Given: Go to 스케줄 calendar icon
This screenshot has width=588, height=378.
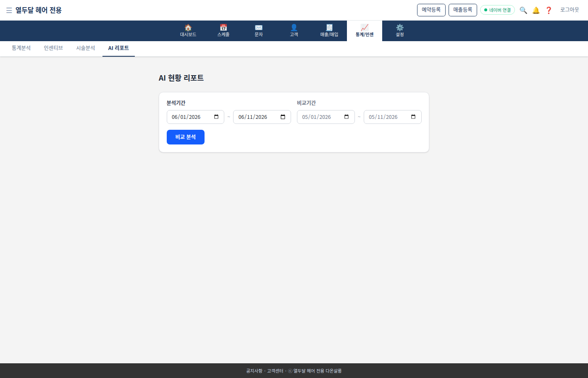Looking at the screenshot, I should (223, 27).
